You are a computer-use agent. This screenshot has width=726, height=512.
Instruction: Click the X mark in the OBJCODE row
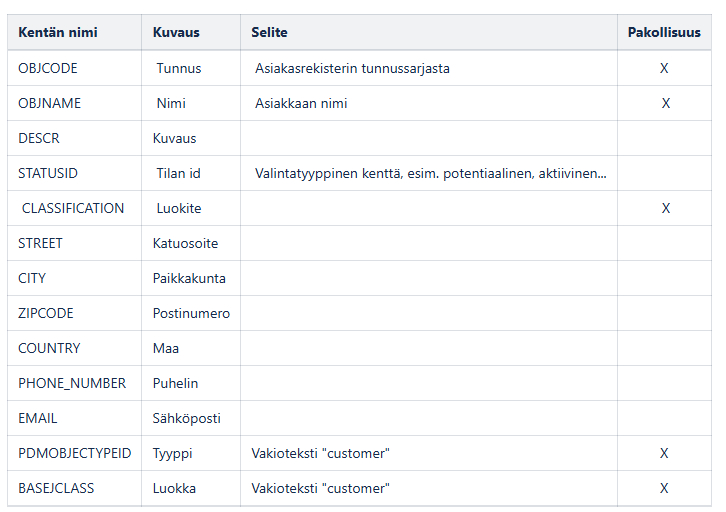point(664,68)
